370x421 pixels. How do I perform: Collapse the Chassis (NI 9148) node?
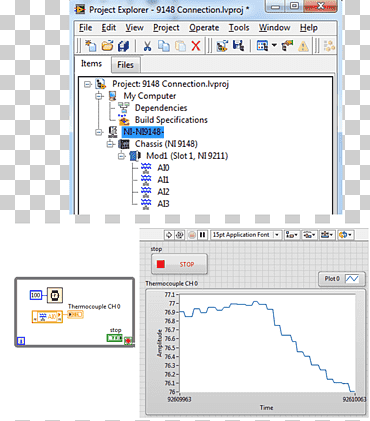point(110,144)
